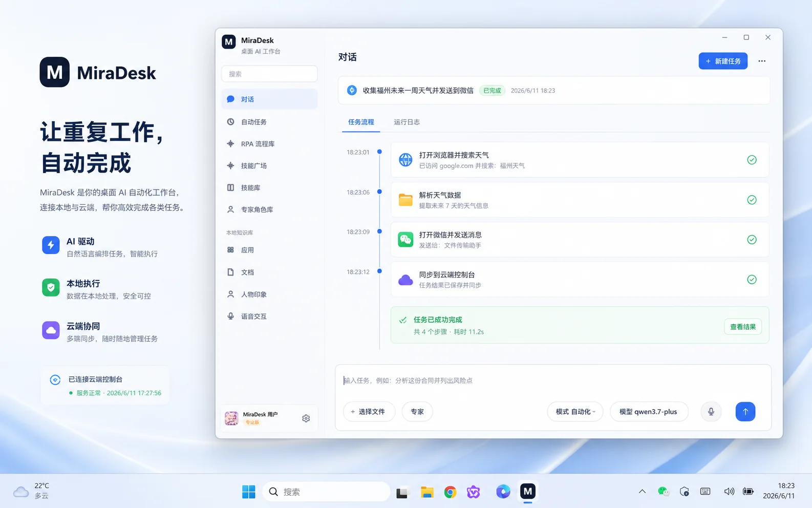
Task: Click timeline marker at 18:23:09
Action: tap(379, 231)
